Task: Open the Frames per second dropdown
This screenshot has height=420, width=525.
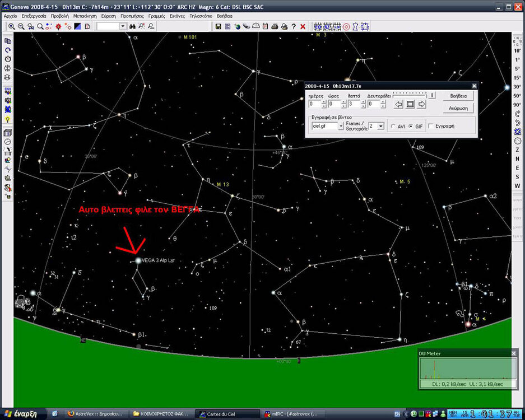Action: point(381,127)
